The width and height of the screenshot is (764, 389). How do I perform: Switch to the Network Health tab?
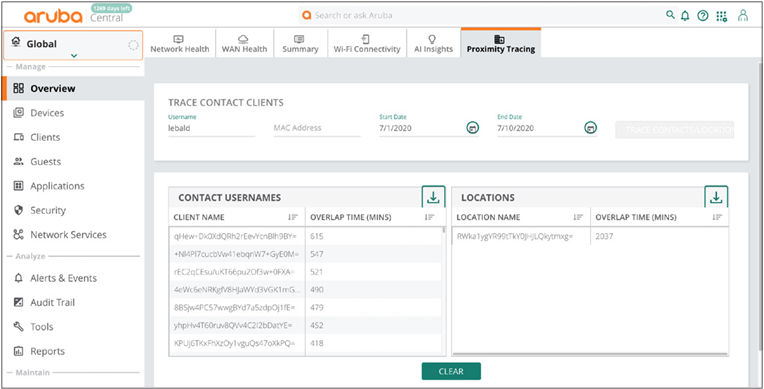180,43
